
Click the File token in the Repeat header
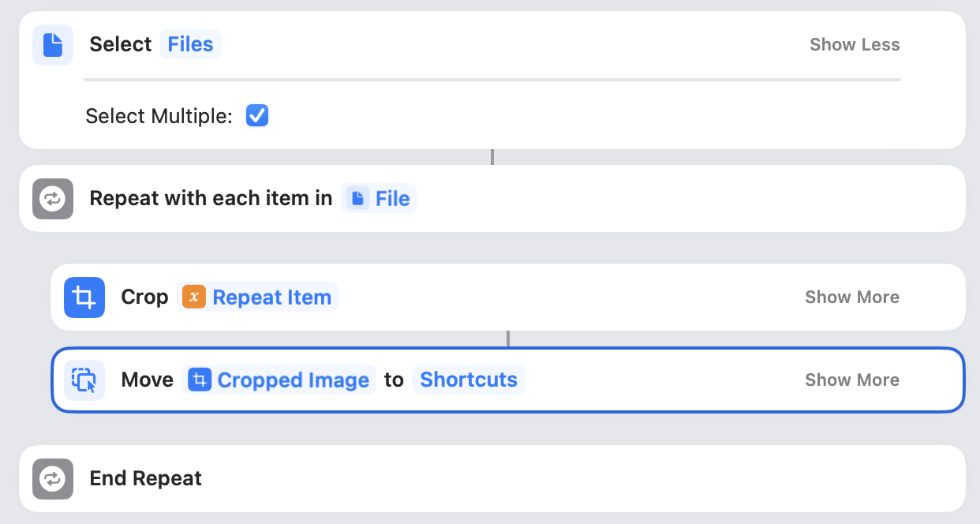tap(379, 198)
